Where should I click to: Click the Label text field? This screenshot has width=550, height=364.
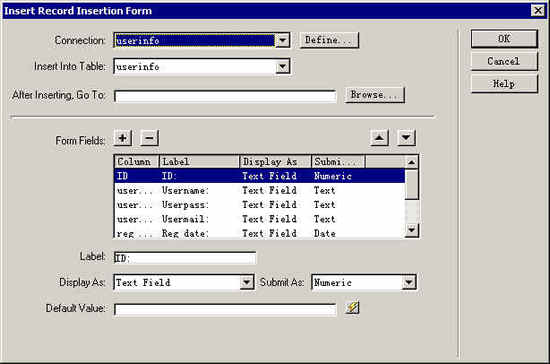point(185,258)
